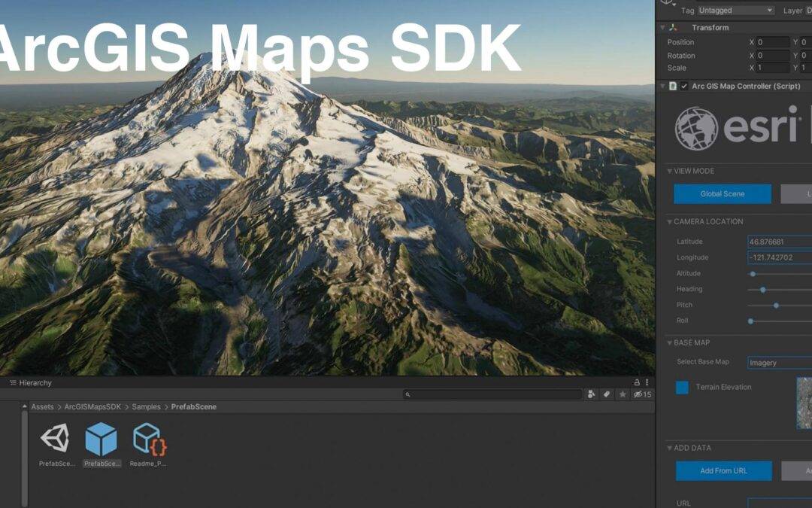The image size is (812, 508).
Task: Click the Longitude label
Action: 692,257
